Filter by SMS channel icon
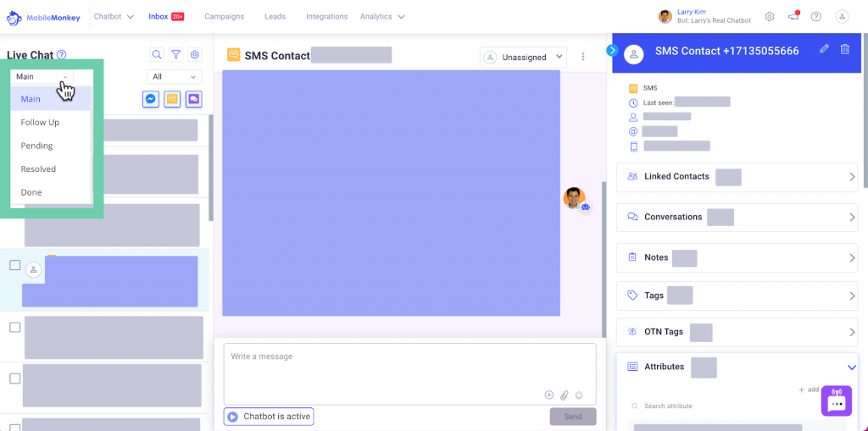 tap(172, 99)
